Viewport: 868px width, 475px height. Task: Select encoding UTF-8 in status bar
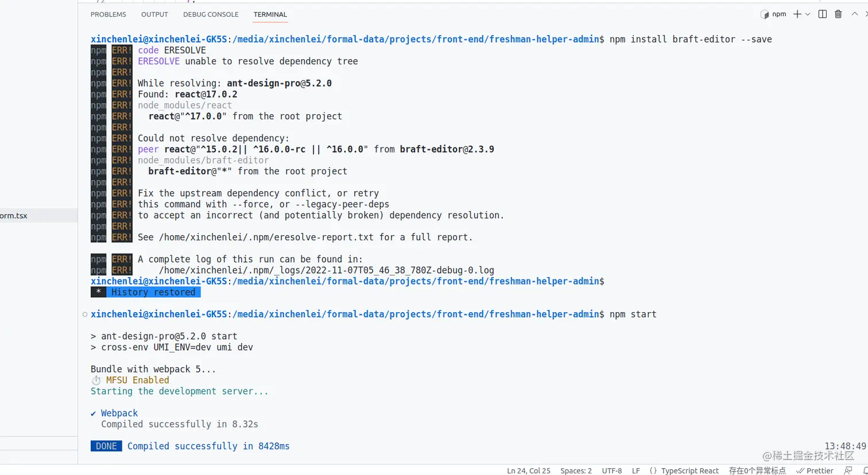coord(611,470)
